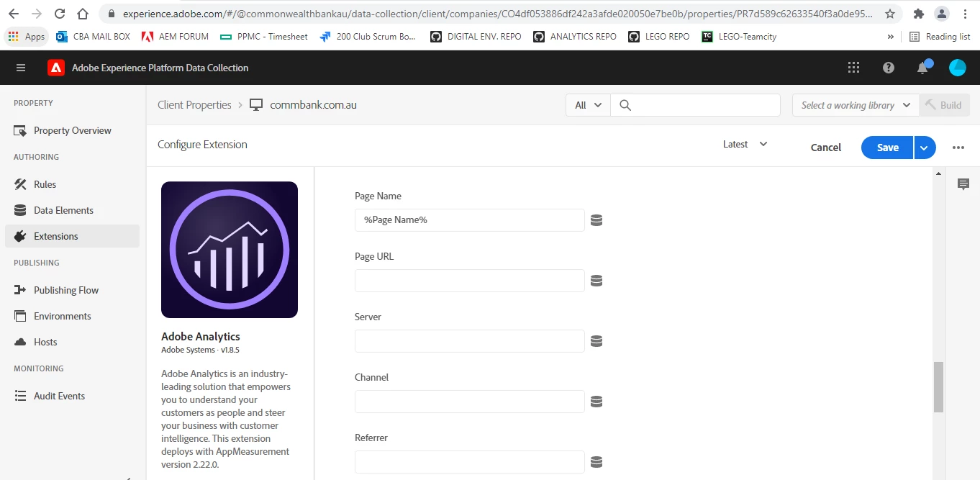Select Extensions in sidebar
980x480 pixels.
[x=72, y=236]
